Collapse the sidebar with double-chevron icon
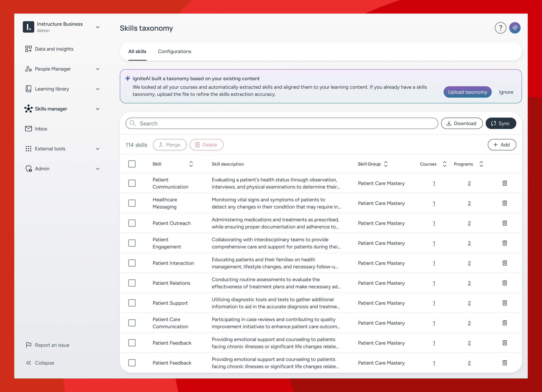The height and width of the screenshot is (392, 542). click(x=29, y=363)
